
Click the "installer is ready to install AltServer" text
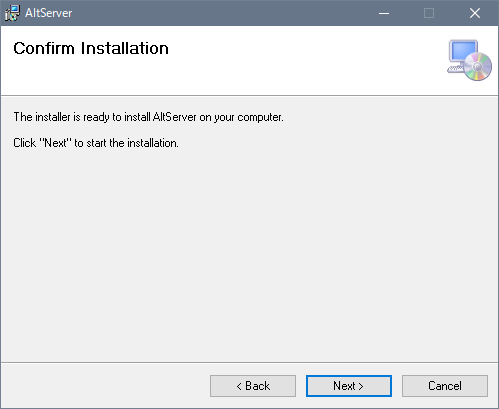[x=148, y=117]
